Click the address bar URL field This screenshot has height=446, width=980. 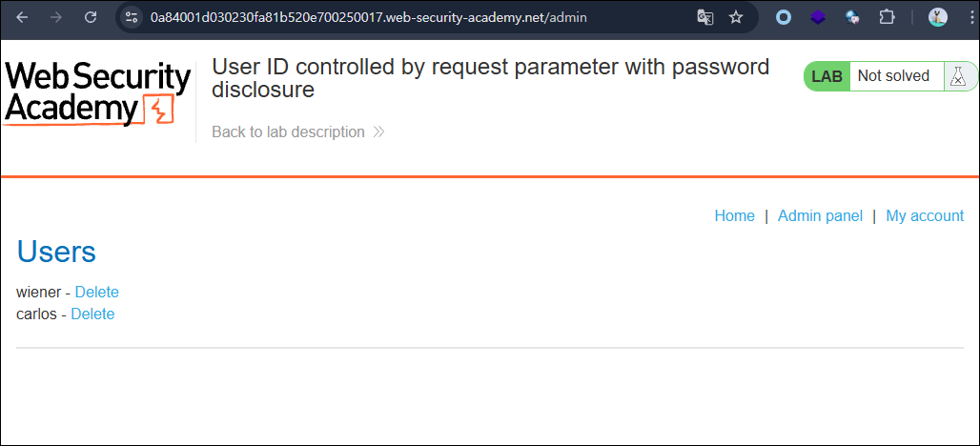coord(413,17)
